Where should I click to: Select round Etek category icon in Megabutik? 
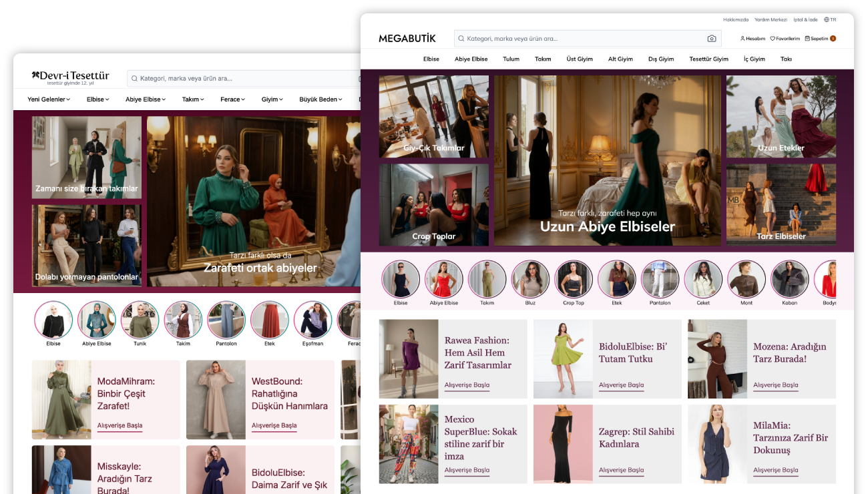(x=617, y=279)
